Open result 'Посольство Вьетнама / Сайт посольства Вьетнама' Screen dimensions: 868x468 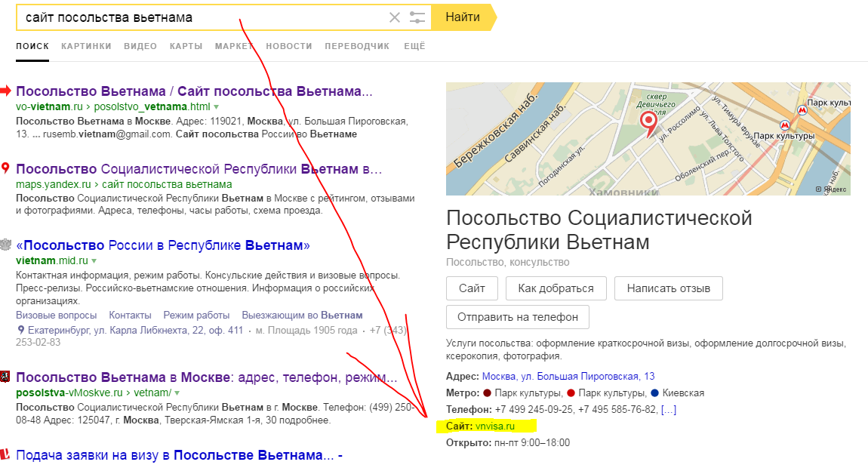point(194,91)
